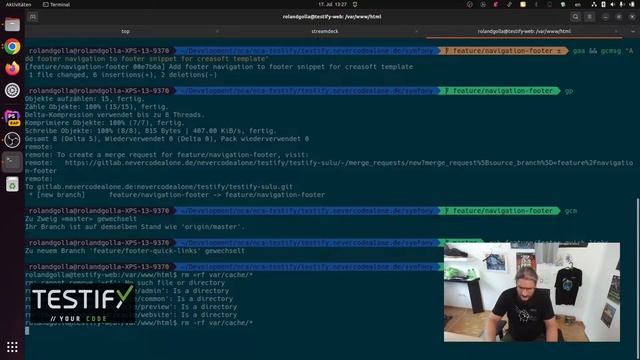Image resolution: width=640 pixels, height=360 pixels.
Task: Click 'Delta-Kompression verwendet bis zu 8 Threads' line
Action: click(115, 115)
